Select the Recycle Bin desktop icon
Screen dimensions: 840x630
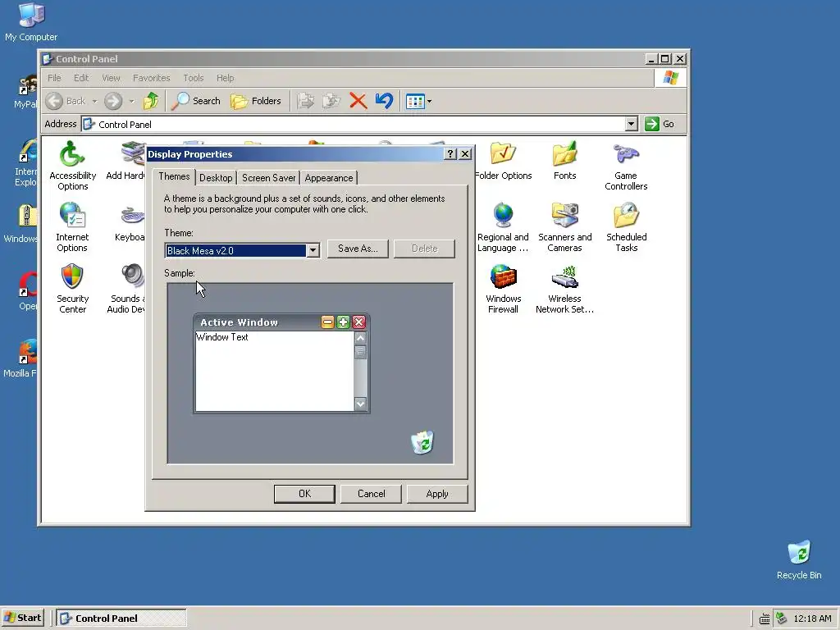[799, 559]
